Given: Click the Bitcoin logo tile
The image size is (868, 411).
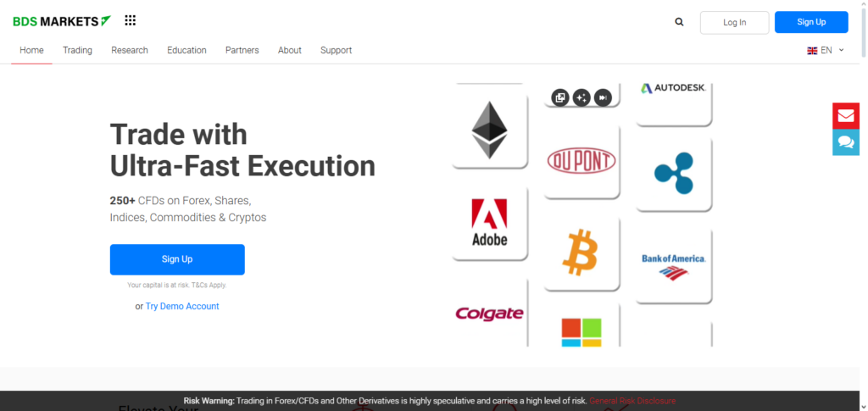Looking at the screenshot, I should [x=581, y=253].
